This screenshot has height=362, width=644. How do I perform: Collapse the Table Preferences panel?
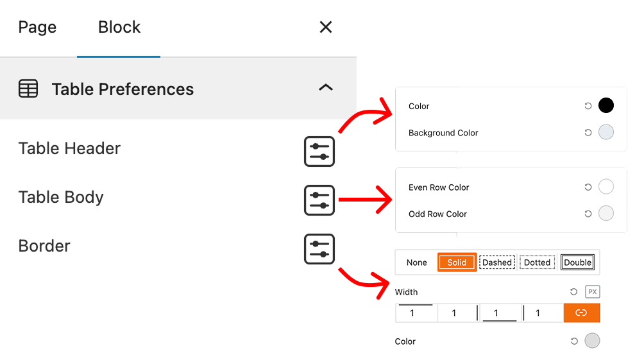tap(326, 88)
